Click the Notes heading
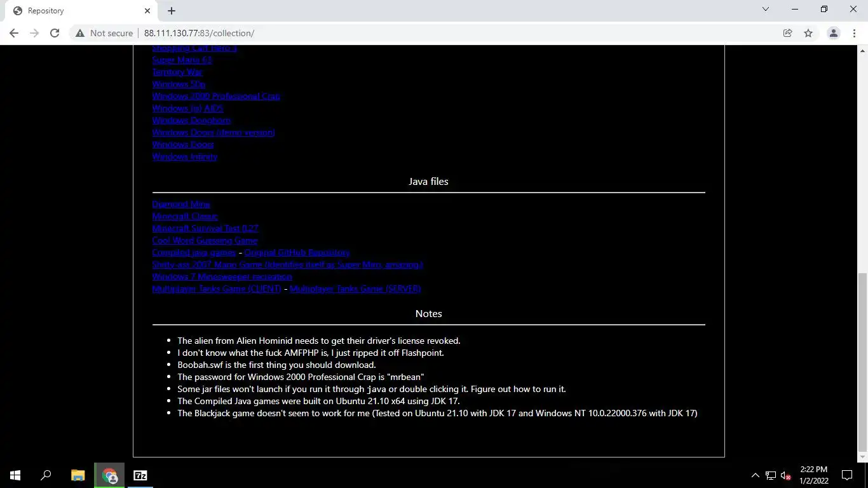This screenshot has height=488, width=868. (428, 314)
